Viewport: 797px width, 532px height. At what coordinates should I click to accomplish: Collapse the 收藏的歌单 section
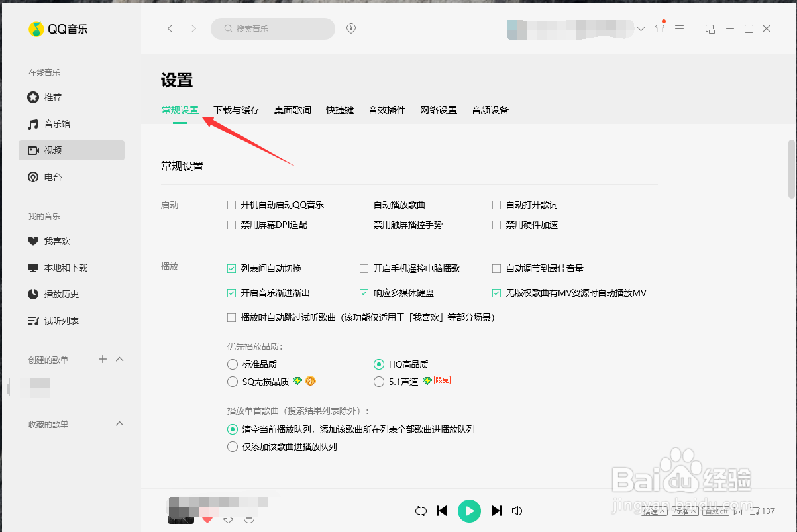tap(119, 423)
